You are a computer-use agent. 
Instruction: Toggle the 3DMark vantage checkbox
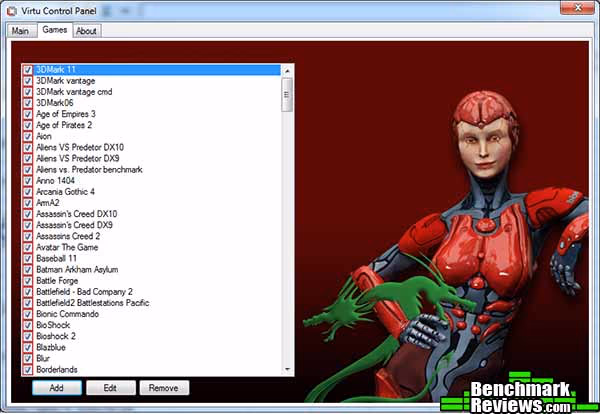click(28, 81)
